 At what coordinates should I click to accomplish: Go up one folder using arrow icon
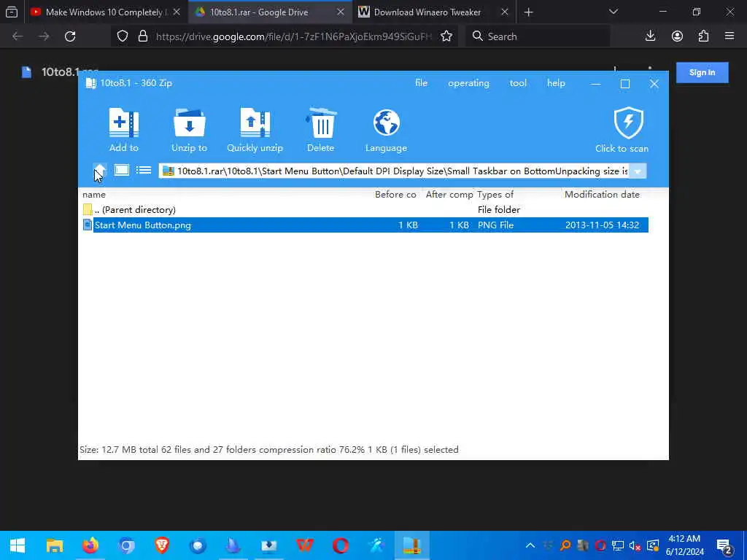[x=99, y=171]
